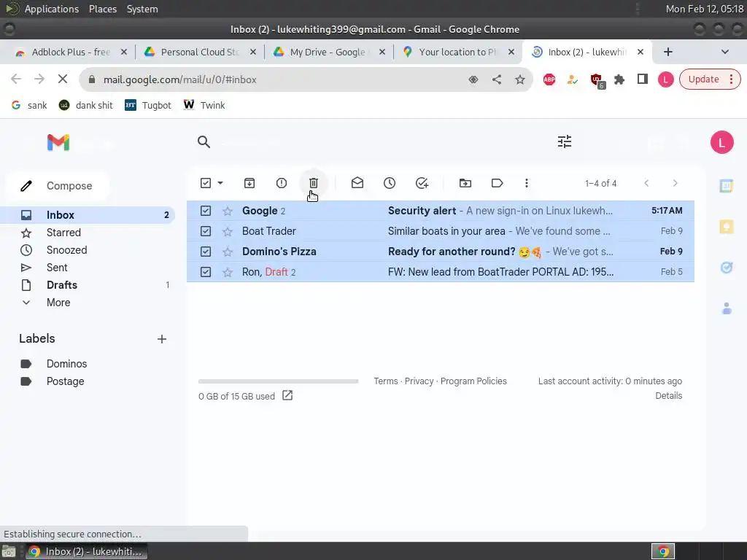Click the Gmail search magnifier icon
747x560 pixels.
204,142
